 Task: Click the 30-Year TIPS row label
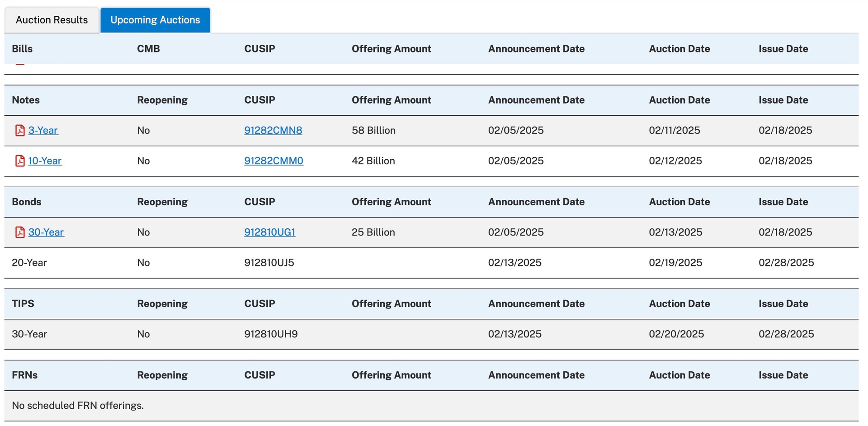click(x=29, y=334)
